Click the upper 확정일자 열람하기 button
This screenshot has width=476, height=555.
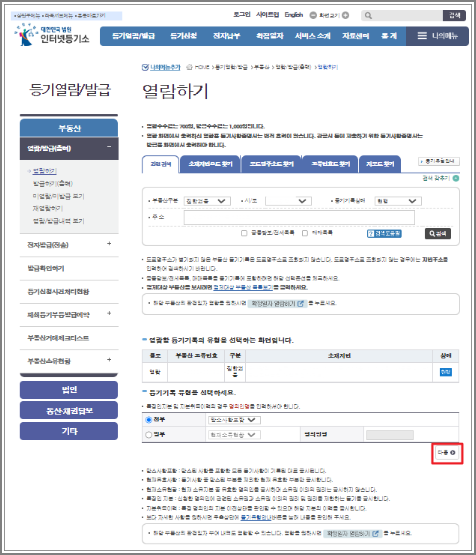(x=277, y=304)
